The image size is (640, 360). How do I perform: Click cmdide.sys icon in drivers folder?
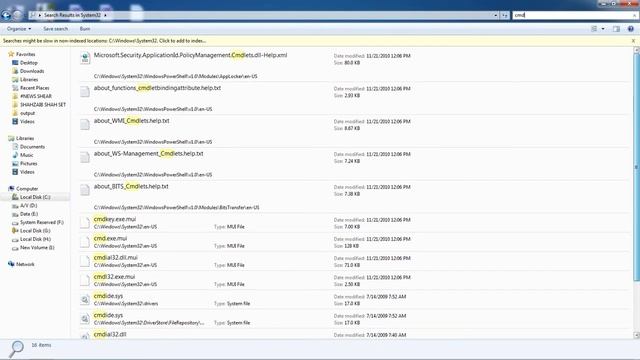85,300
